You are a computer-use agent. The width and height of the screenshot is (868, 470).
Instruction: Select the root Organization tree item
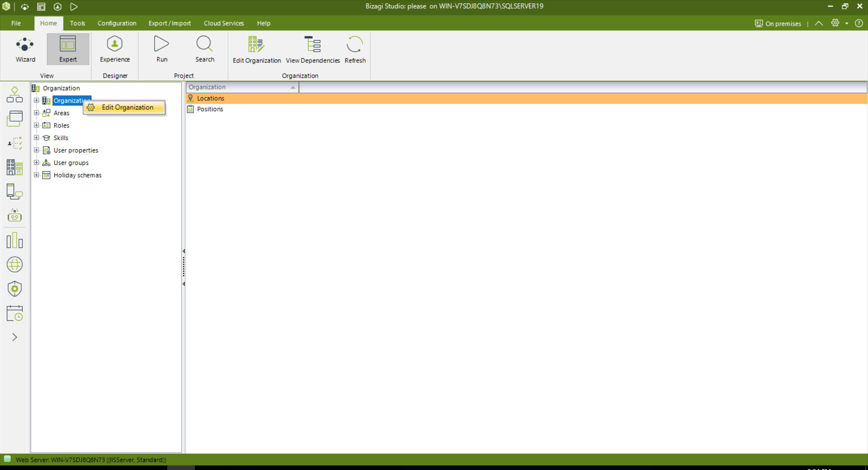(61, 88)
